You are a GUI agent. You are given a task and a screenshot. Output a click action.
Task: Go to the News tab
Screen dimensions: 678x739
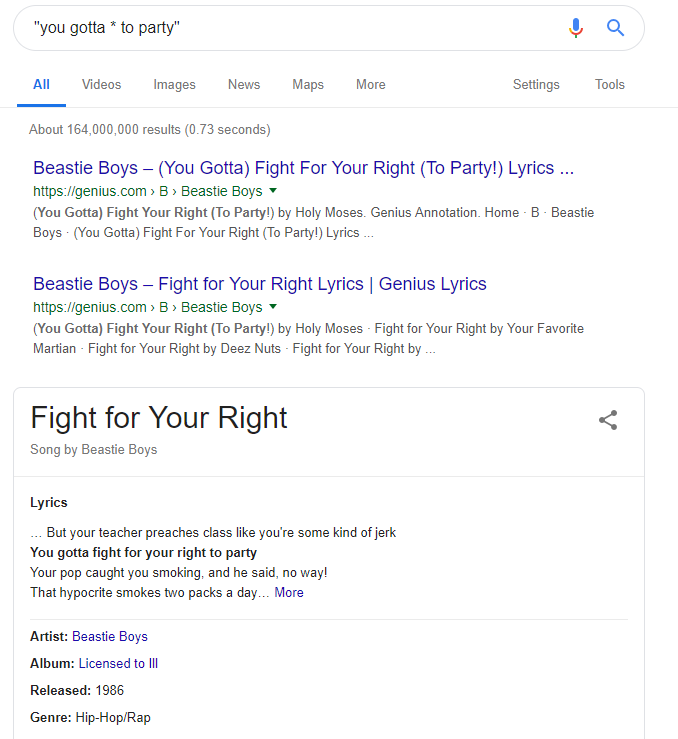(x=244, y=84)
